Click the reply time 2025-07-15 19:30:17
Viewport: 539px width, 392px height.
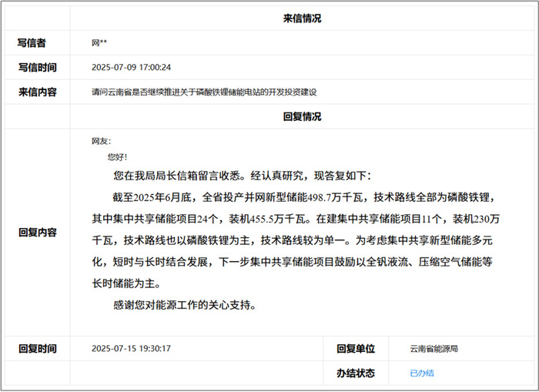131,349
